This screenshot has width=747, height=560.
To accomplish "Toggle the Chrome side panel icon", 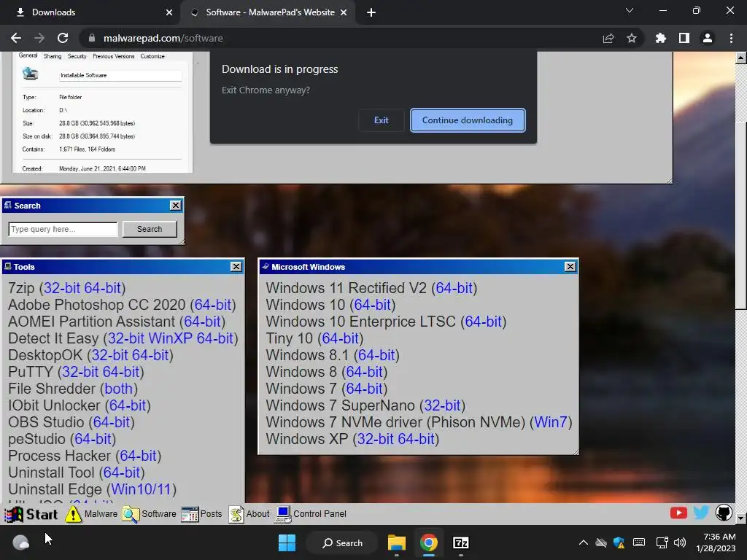I will coord(684,38).
